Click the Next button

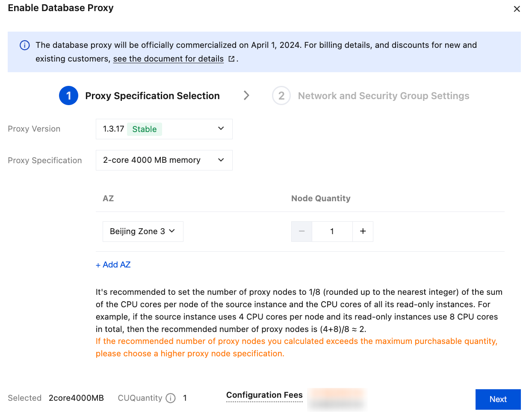coord(498,399)
